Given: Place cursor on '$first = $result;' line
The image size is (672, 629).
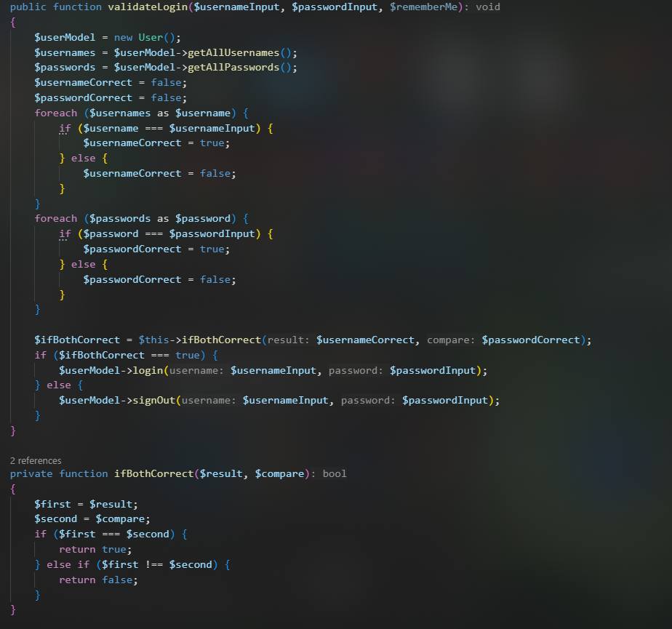Looking at the screenshot, I should pyautogui.click(x=86, y=504).
